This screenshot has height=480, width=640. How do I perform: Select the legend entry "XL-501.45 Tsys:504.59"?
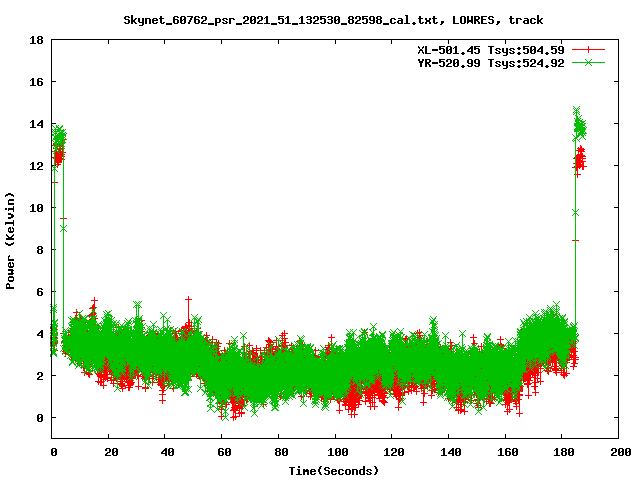click(491, 50)
